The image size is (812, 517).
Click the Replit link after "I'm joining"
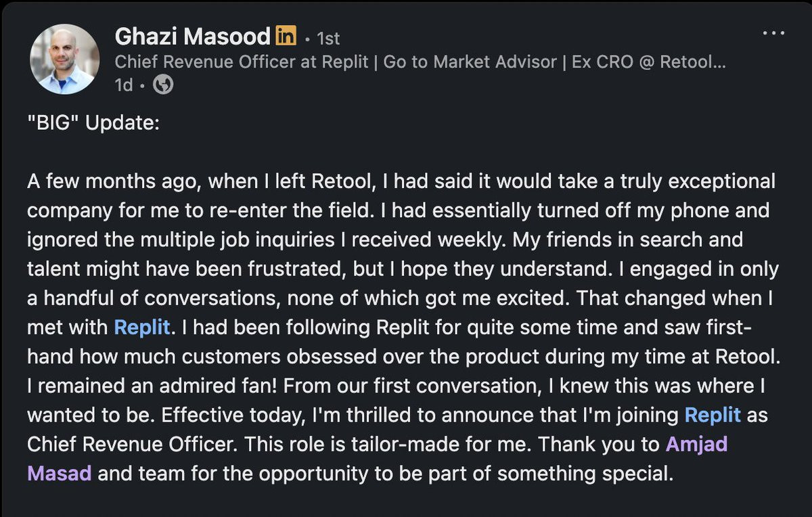pos(713,415)
